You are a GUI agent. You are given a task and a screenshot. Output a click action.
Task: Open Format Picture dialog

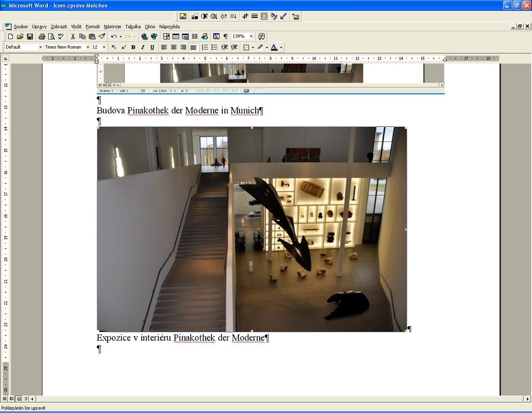click(x=274, y=16)
